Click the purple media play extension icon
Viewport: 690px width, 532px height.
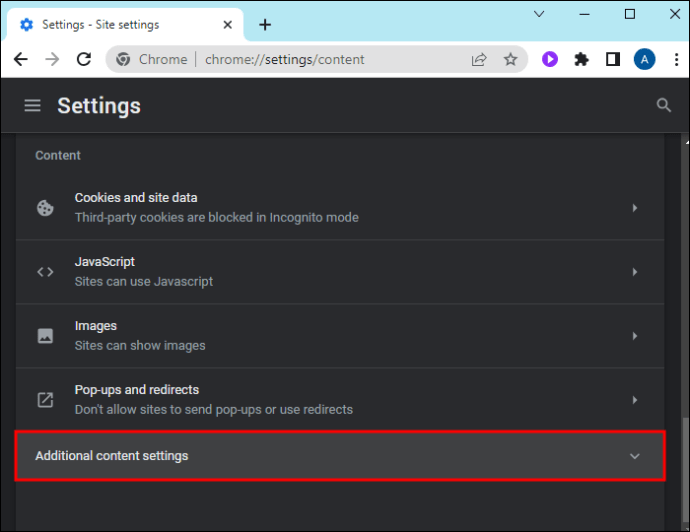pos(550,59)
